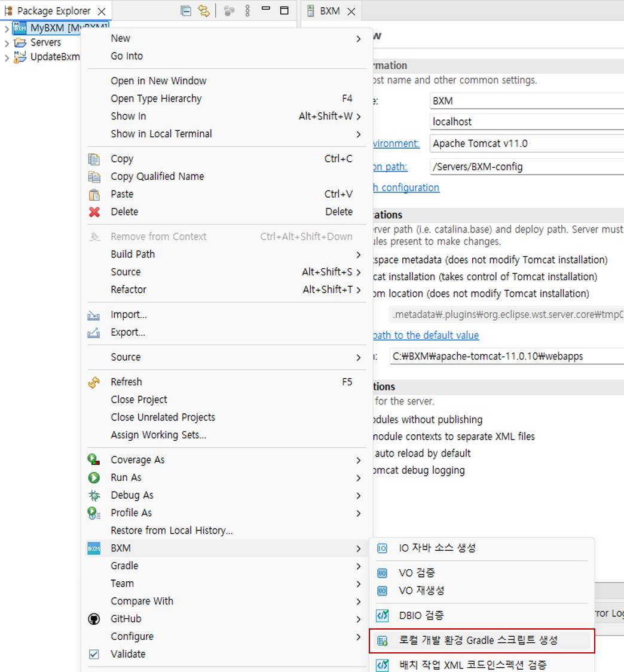Image resolution: width=624 pixels, height=672 pixels.
Task: Open the Package Explorer View Menu (three dots)
Action: tap(247, 11)
